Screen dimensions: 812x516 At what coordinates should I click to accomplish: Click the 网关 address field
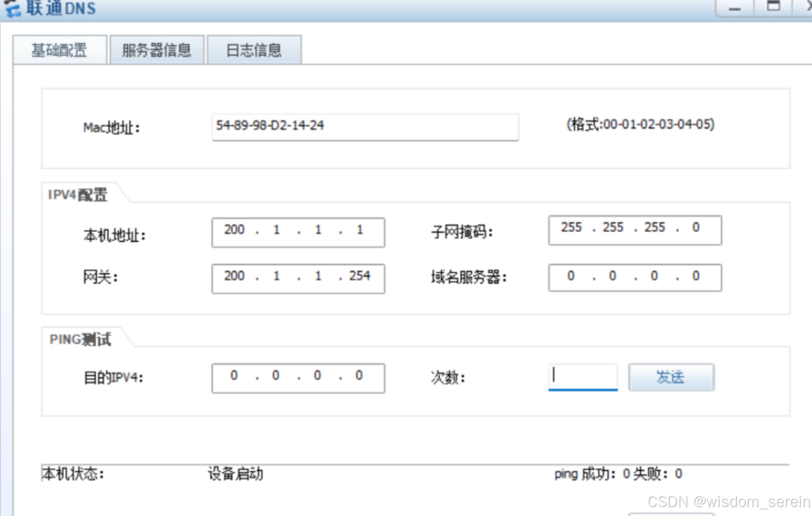click(x=298, y=278)
